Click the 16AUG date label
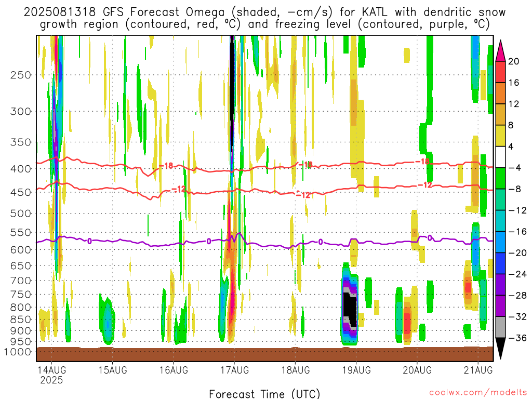532x399 pixels. 174,370
